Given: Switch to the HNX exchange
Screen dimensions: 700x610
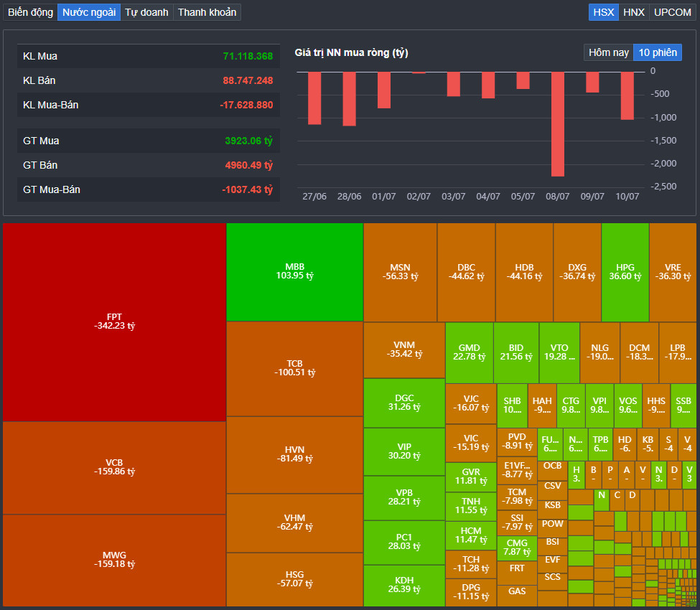Looking at the screenshot, I should click(x=633, y=12).
